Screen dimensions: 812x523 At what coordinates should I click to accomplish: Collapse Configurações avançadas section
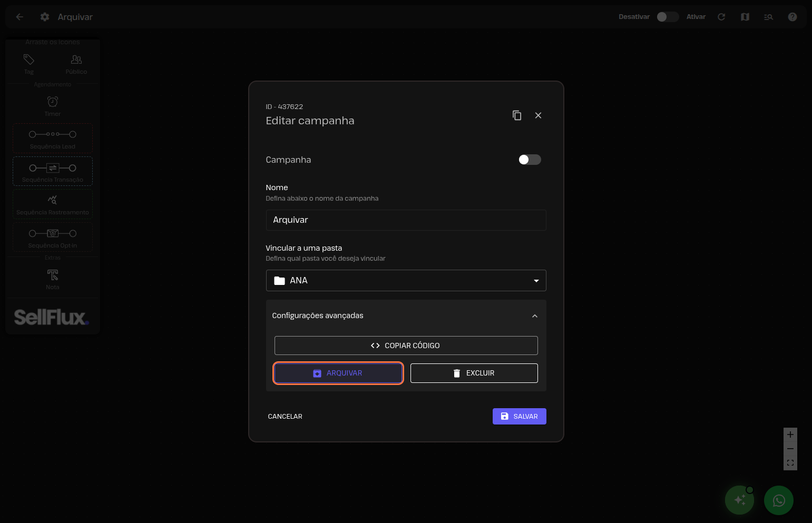pos(534,316)
